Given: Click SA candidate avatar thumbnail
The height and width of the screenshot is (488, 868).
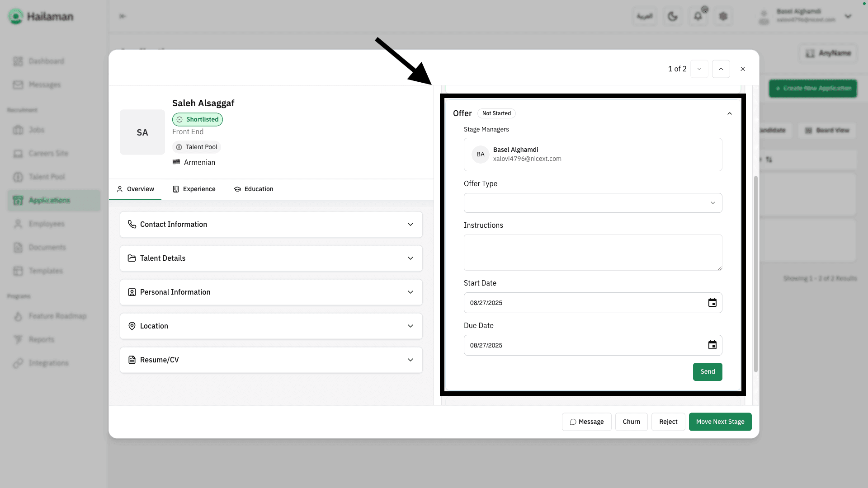Looking at the screenshot, I should pos(142,132).
